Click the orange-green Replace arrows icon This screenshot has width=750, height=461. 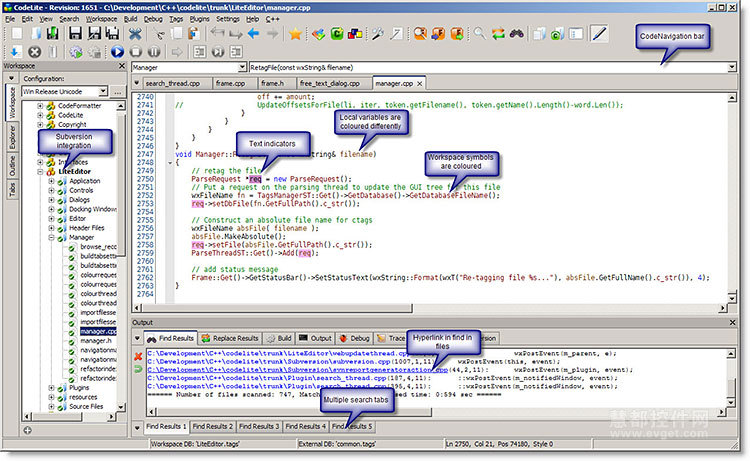(x=498, y=33)
